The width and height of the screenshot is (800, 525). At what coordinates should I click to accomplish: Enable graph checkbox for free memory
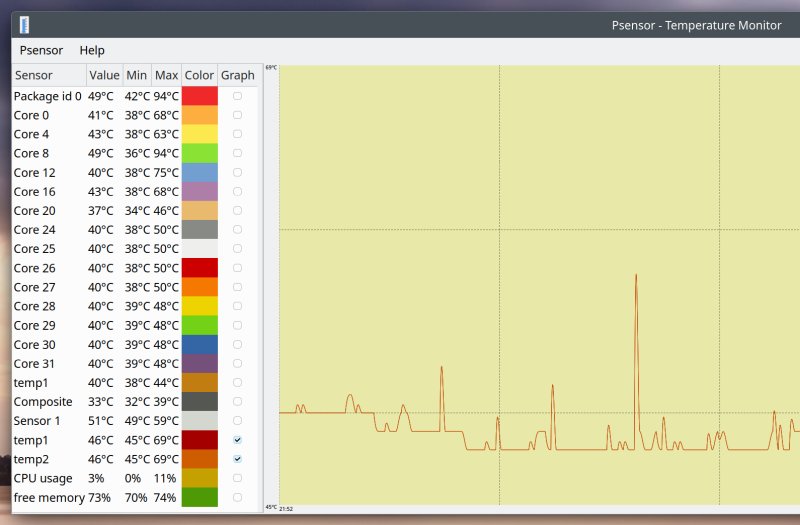(x=237, y=497)
